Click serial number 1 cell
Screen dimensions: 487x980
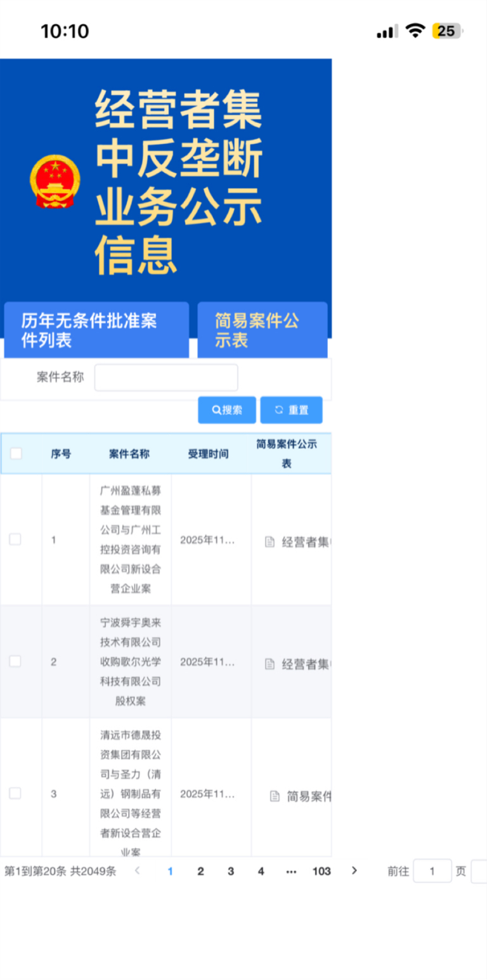click(54, 540)
